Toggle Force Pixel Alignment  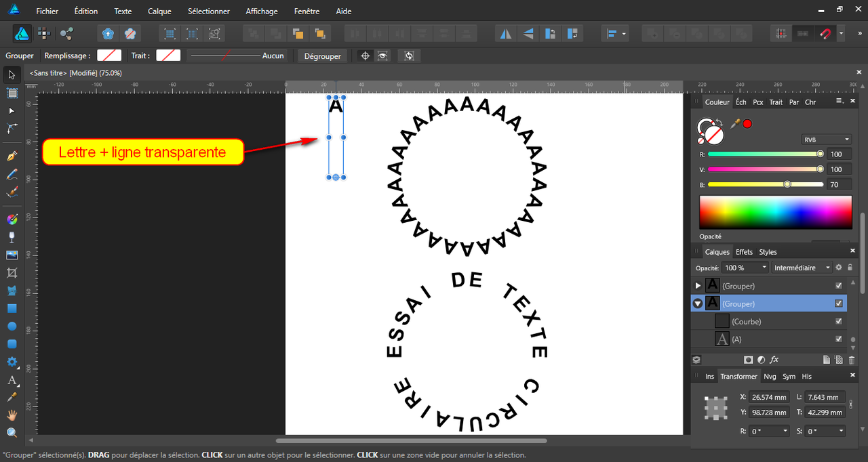781,33
